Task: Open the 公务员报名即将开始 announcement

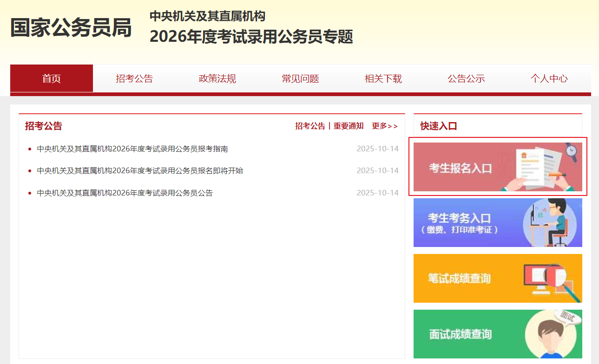Action: point(140,171)
